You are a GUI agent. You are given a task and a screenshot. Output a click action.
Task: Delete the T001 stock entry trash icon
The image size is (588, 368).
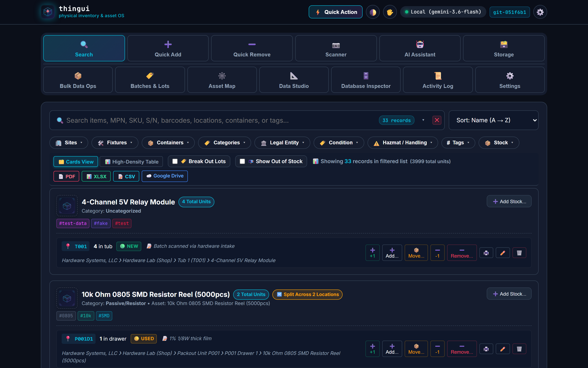519,253
